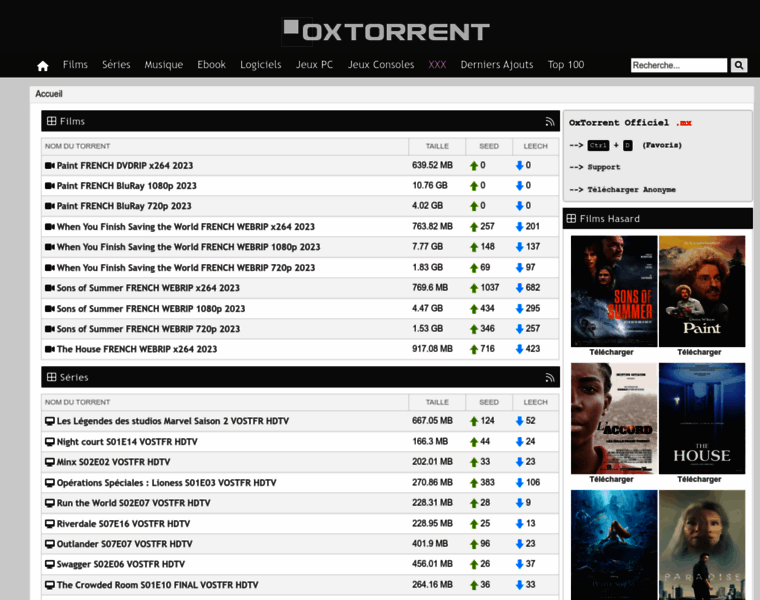Open the Films section RSS feed icon
760x600 pixels.
550,122
